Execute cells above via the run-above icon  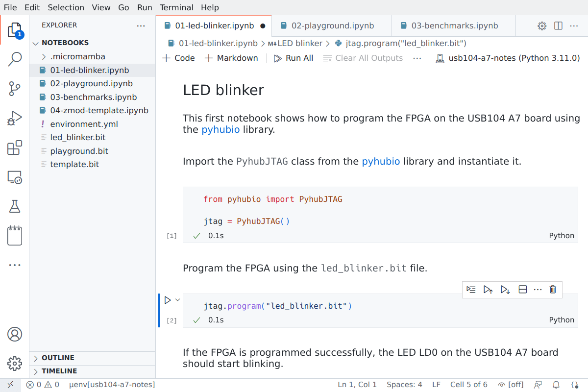click(488, 289)
